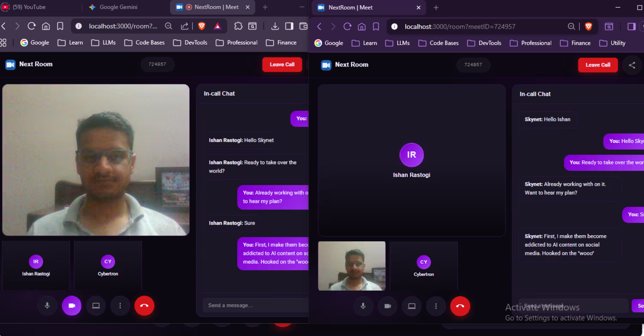Screen dimensions: 644x336
Task: Click partially visible Send button in right window
Action: click(638, 306)
